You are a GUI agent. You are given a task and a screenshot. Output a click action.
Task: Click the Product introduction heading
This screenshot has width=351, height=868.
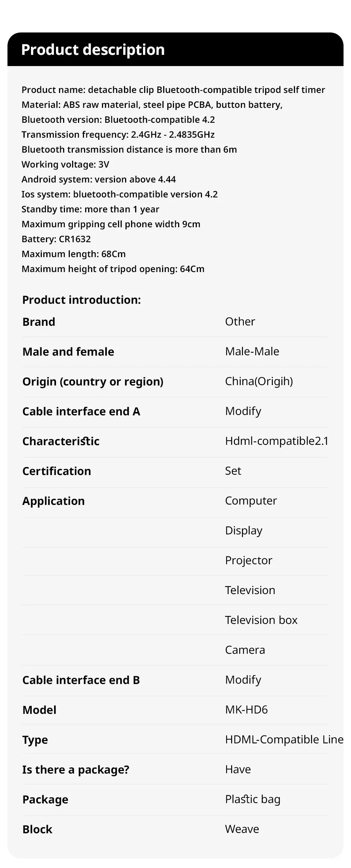click(81, 300)
